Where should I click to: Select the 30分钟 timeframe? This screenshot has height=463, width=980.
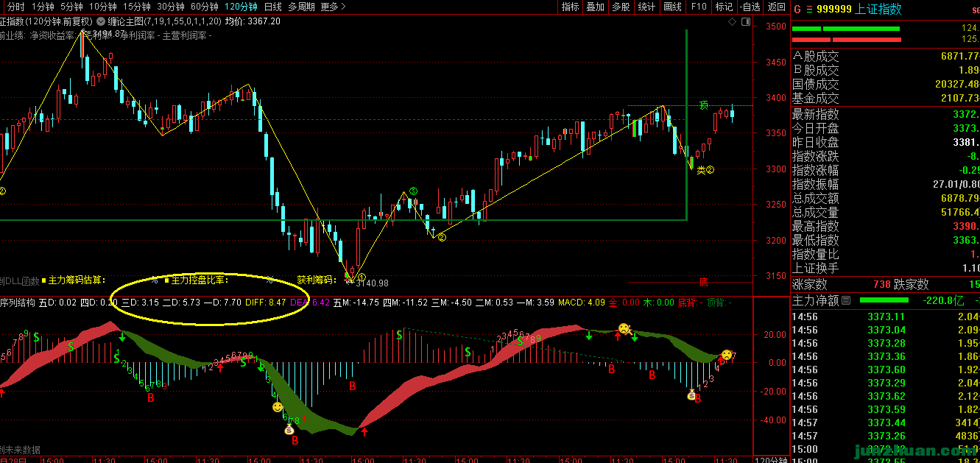pos(170,7)
